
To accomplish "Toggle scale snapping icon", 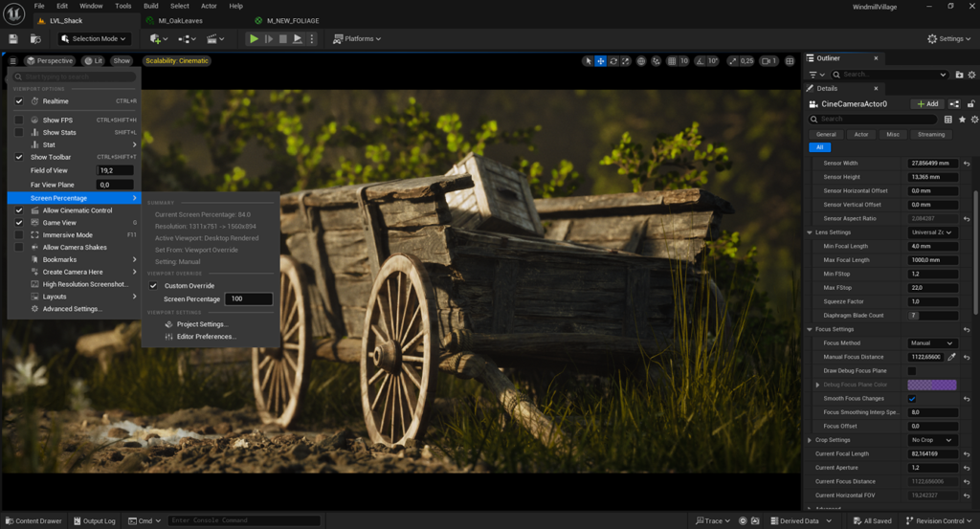I will point(732,61).
